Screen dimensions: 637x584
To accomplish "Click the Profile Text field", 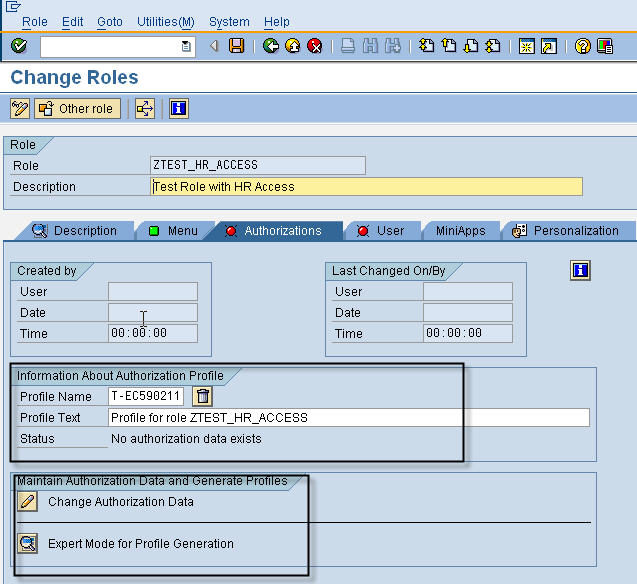I will pos(349,417).
